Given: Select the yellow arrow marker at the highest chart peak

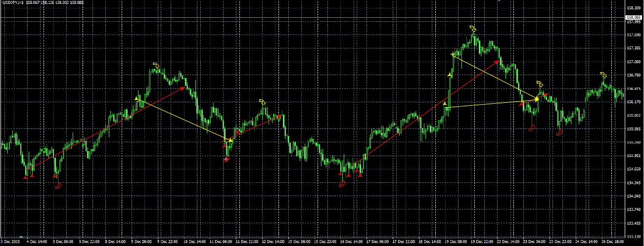Looking at the screenshot, I should tap(472, 28).
